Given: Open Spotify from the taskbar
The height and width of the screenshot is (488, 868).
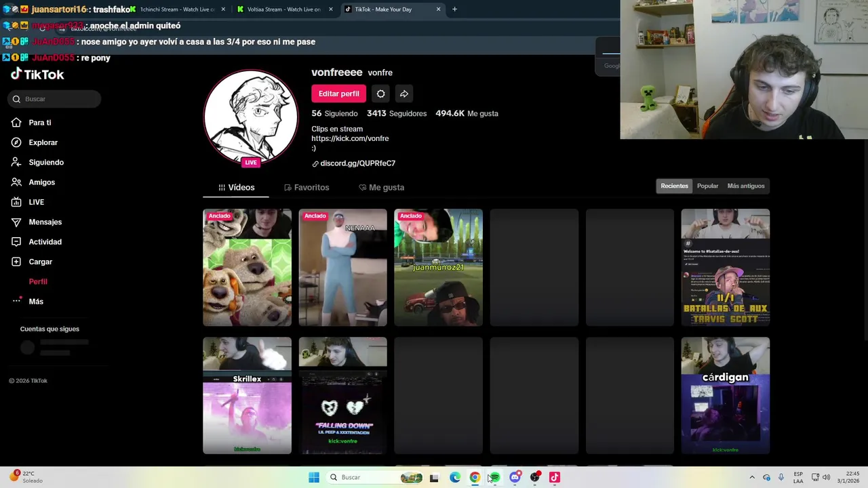Looking at the screenshot, I should (494, 477).
